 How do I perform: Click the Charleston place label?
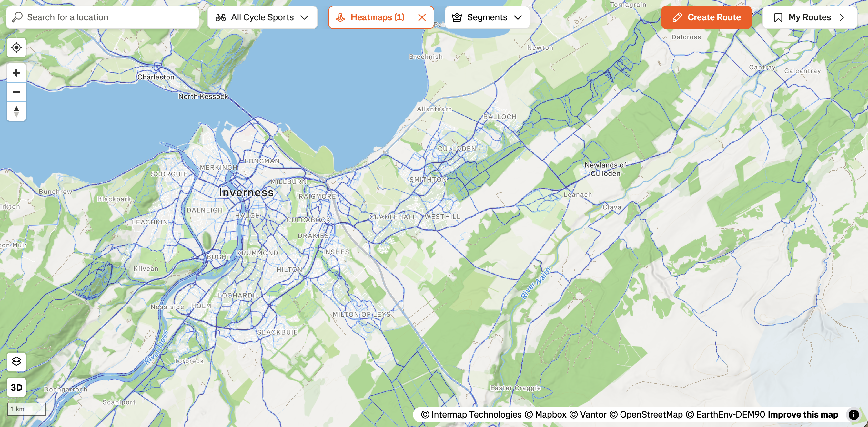point(156,77)
